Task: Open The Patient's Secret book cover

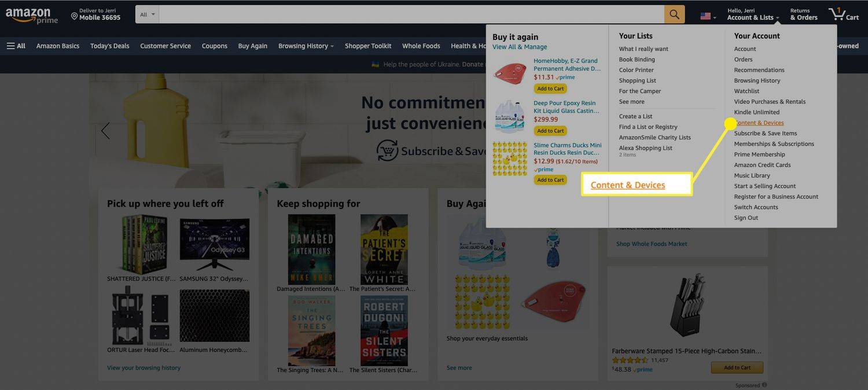Action: [x=384, y=249]
